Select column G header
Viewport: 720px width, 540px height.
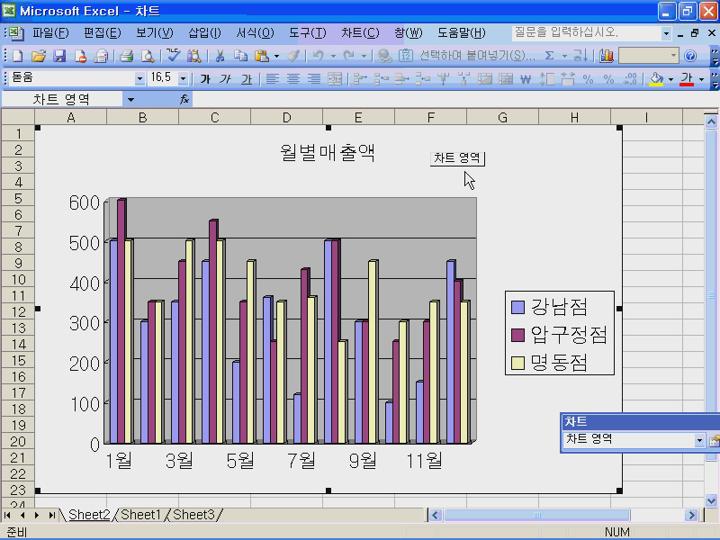point(502,118)
